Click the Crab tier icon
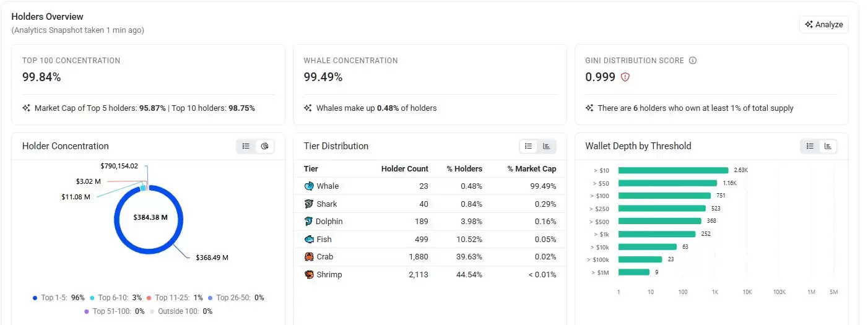This screenshot has height=325, width=868. click(x=309, y=256)
